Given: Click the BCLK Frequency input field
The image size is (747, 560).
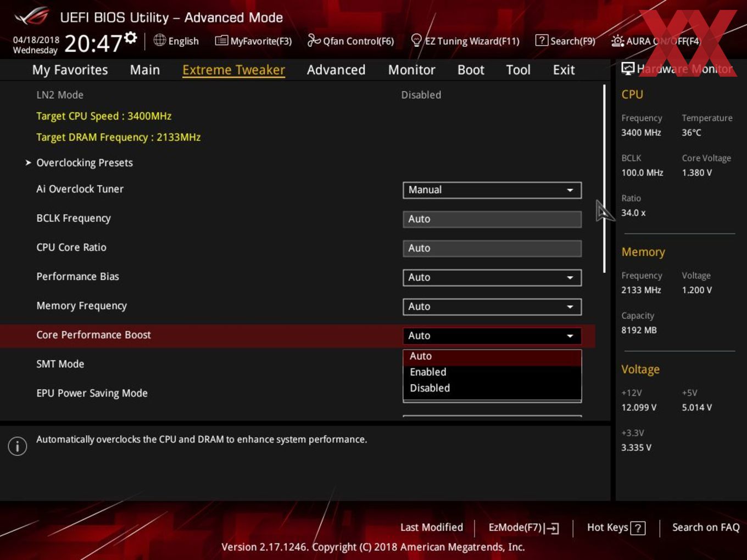Looking at the screenshot, I should [x=492, y=219].
